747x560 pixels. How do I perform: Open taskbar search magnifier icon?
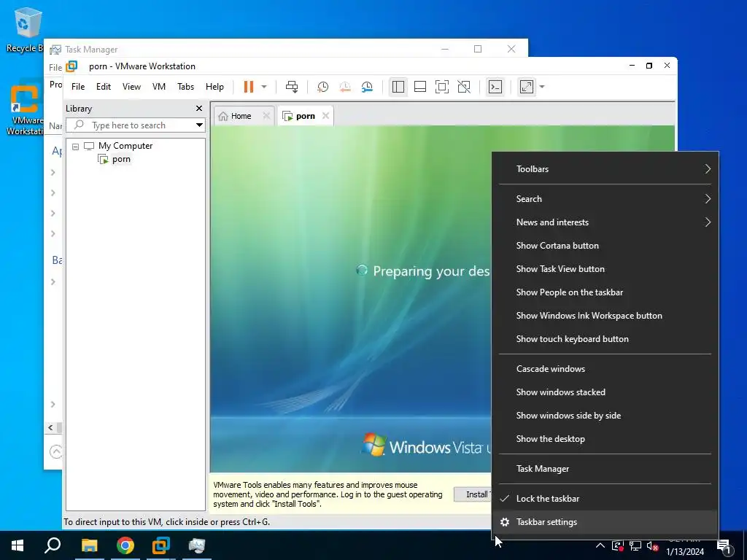pos(53,545)
